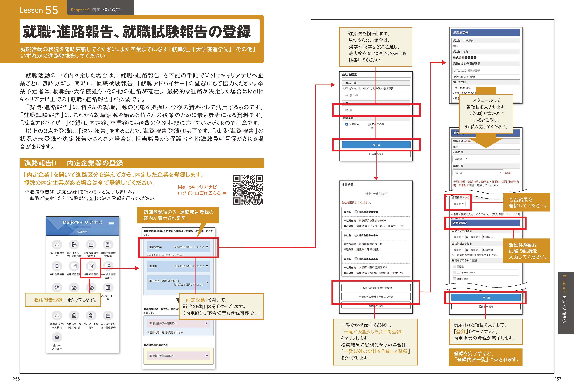Tap the 進路報告登録 pencil icon

(x=91, y=266)
